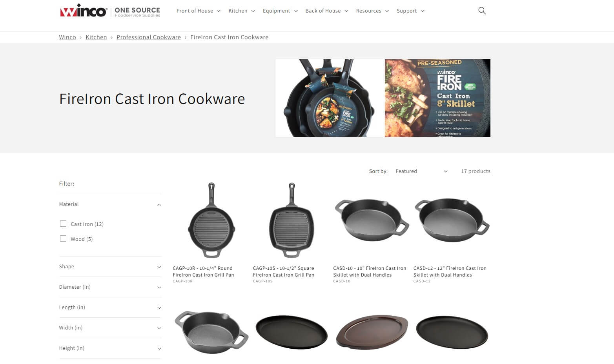Screen dimensions: 614x364
Task: View the CASD-12 dual handle skillet image
Action: pos(452,220)
